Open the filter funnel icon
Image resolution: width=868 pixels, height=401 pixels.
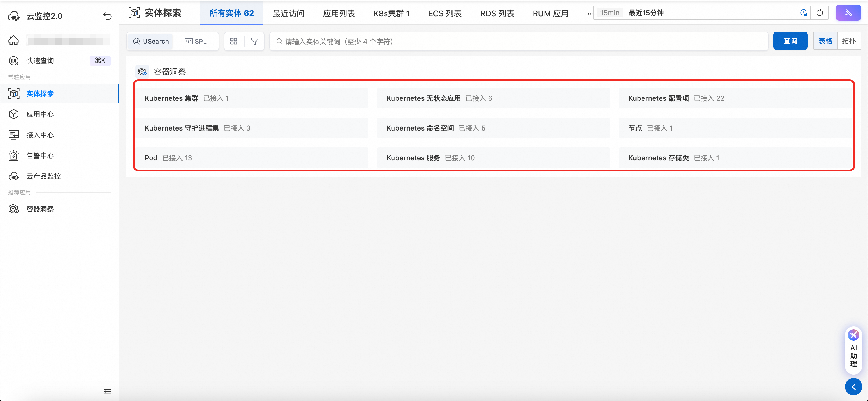click(255, 41)
